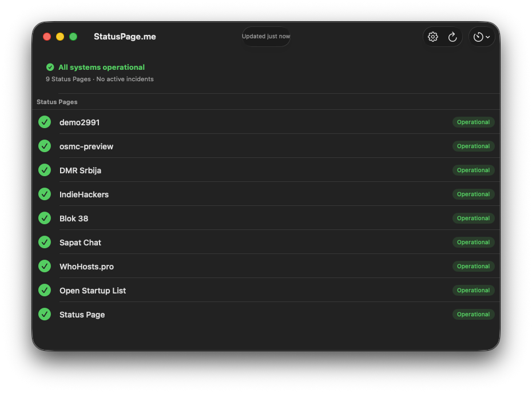Click the Operational badge for WhoHosts.pro
This screenshot has width=532, height=393.
coord(473,267)
